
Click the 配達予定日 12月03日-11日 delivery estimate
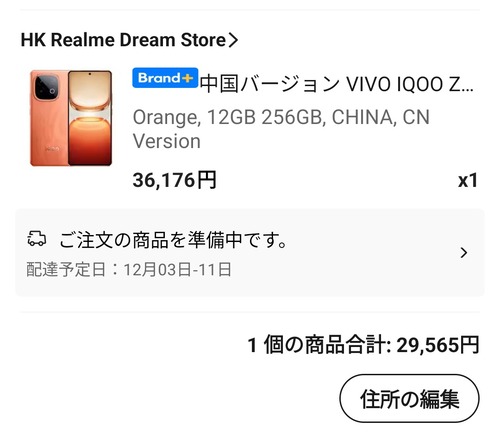click(129, 269)
